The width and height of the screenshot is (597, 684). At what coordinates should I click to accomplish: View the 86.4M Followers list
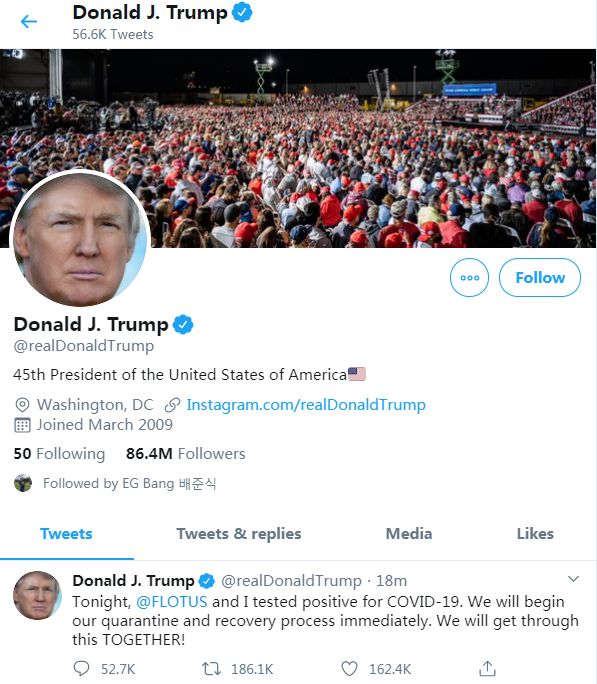pyautogui.click(x=186, y=454)
